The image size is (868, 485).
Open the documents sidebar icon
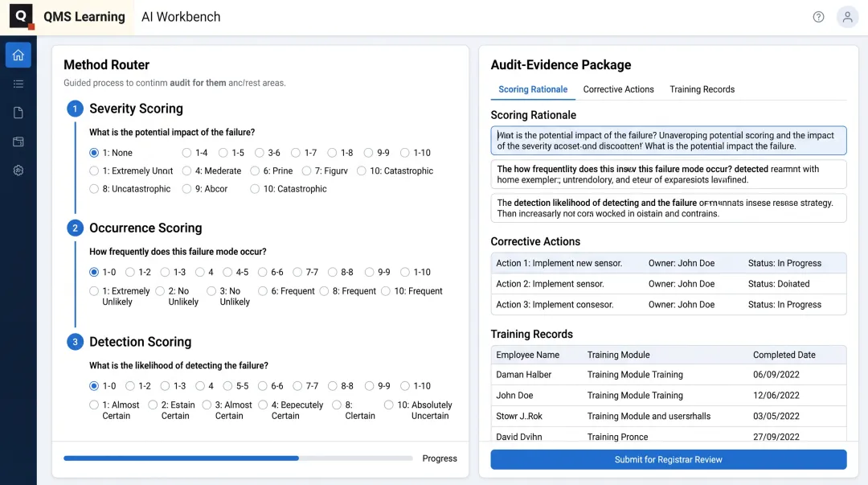tap(18, 113)
